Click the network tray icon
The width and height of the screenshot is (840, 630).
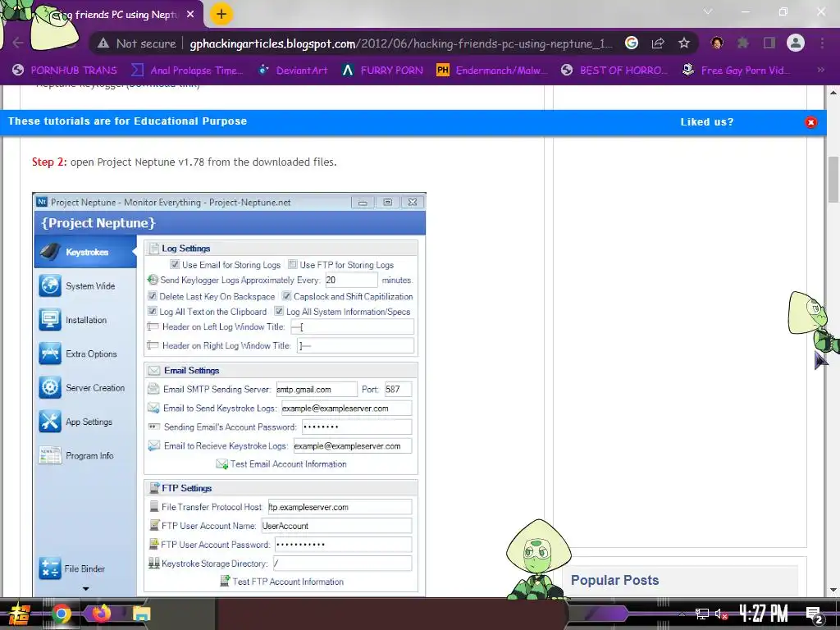(x=701, y=614)
